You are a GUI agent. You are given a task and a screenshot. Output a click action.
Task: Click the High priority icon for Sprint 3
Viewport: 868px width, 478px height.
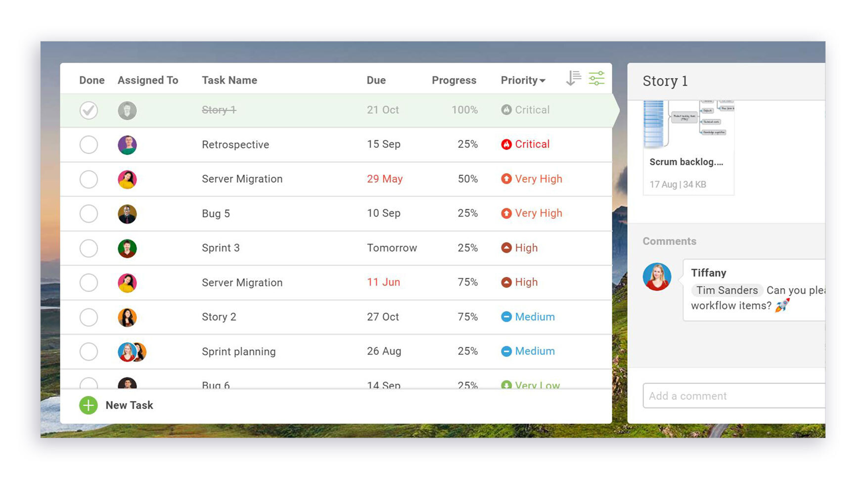(x=506, y=248)
